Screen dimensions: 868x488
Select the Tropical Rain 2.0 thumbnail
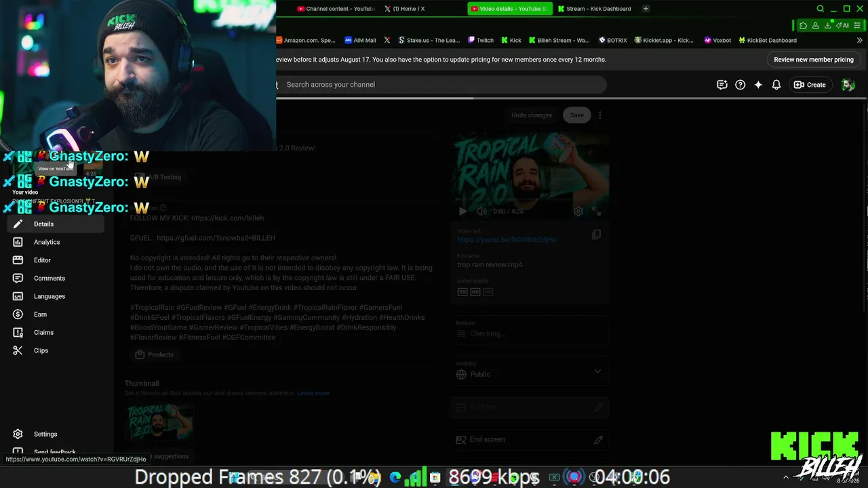(159, 422)
